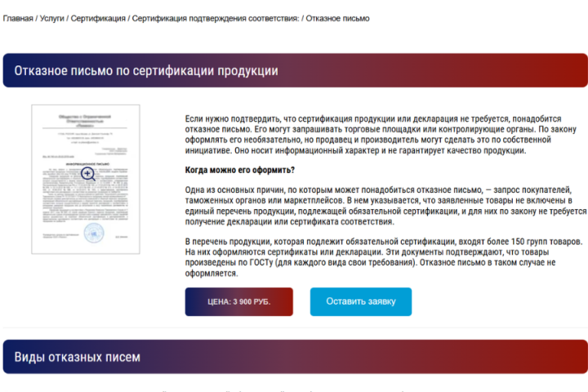
Task: Click paragraph beginning 'В перечень продукции'
Action: tap(381, 257)
